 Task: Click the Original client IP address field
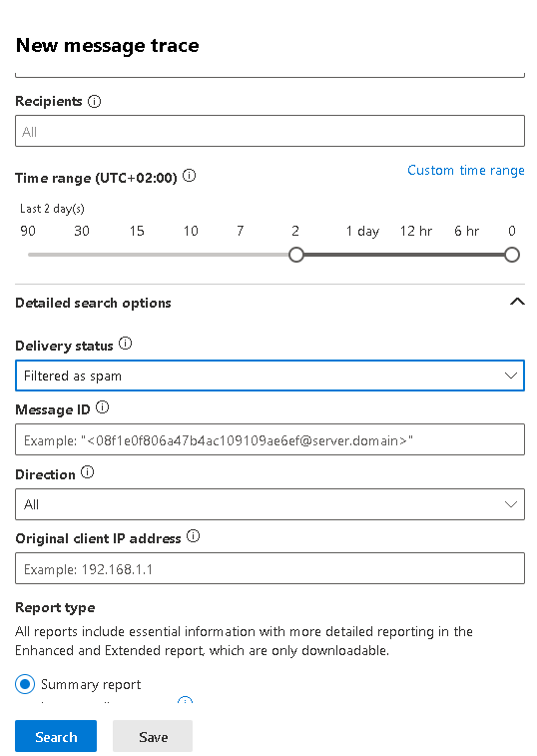pyautogui.click(x=269, y=568)
